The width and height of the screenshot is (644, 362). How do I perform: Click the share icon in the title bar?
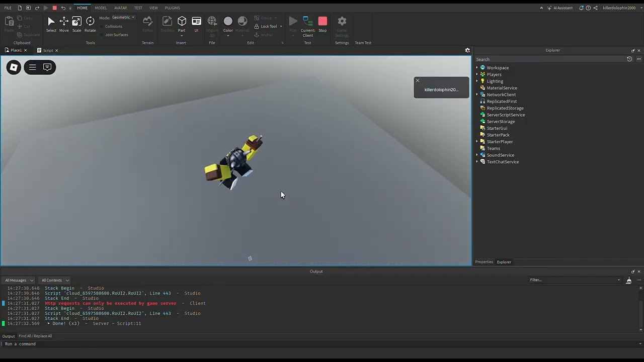pos(596,8)
